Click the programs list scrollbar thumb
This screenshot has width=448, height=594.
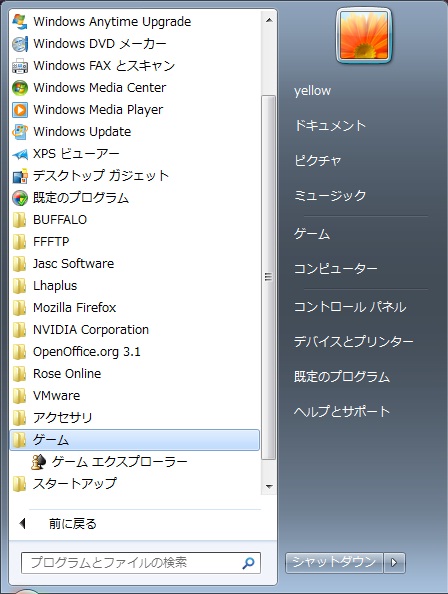click(268, 277)
